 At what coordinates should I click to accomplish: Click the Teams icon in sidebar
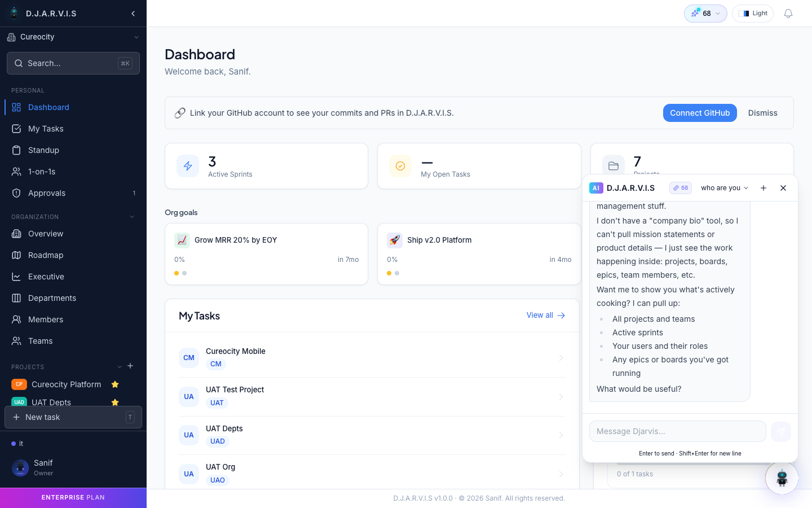point(16,341)
